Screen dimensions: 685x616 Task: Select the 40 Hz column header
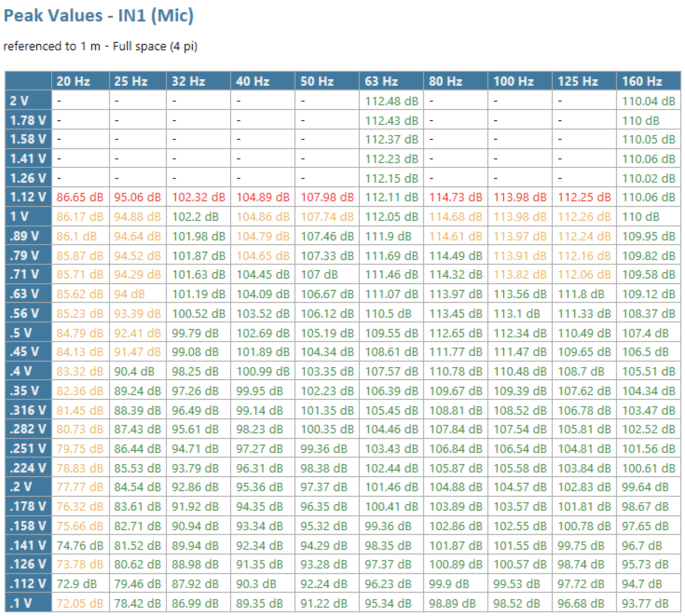click(x=263, y=81)
